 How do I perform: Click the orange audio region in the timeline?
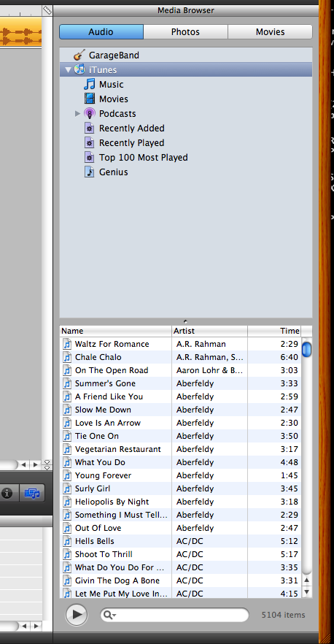point(21,32)
